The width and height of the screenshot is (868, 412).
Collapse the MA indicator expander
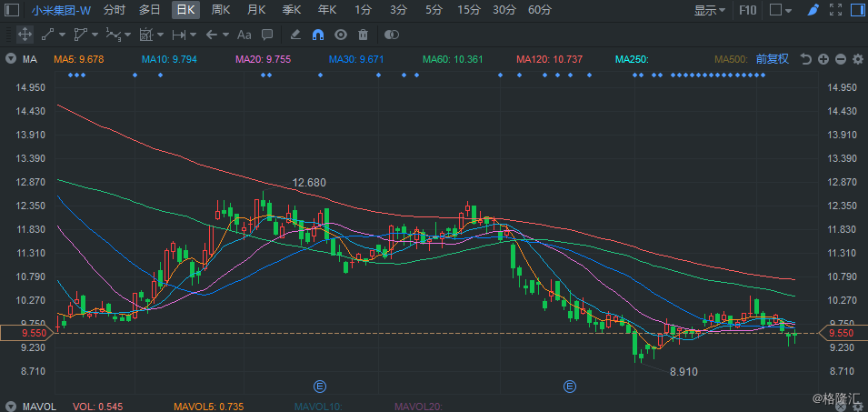point(11,59)
